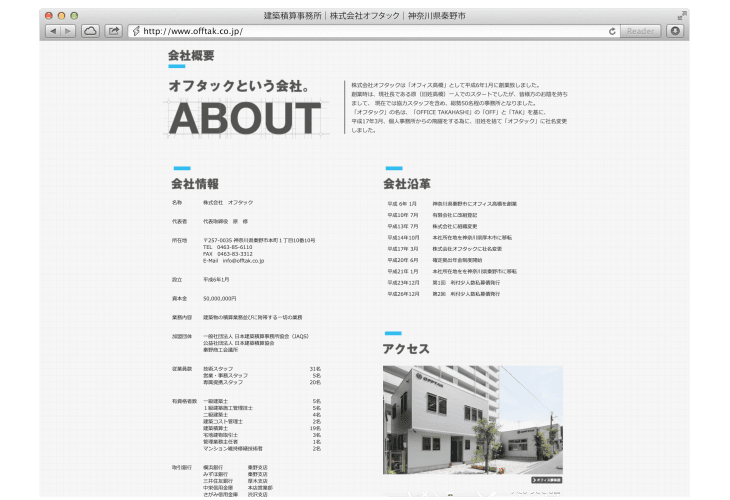Click the (IAQS) association line
Screen dimensions: 730x500
[x=256, y=336]
